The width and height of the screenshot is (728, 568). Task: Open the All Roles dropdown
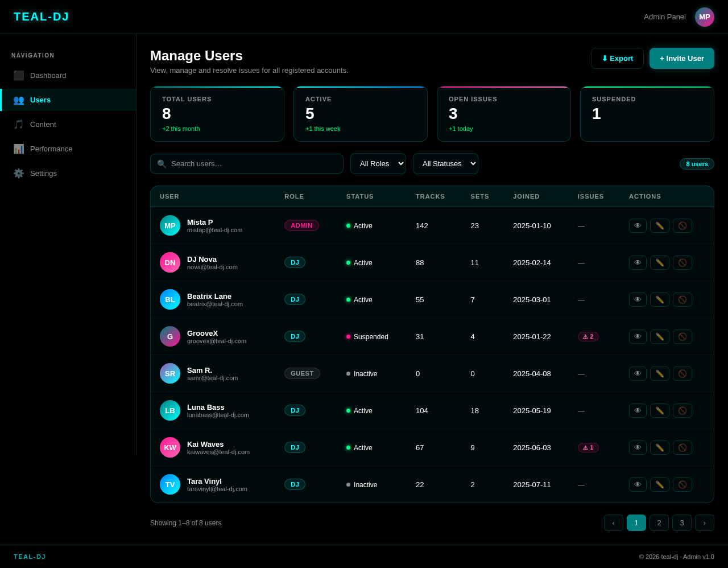(378, 163)
